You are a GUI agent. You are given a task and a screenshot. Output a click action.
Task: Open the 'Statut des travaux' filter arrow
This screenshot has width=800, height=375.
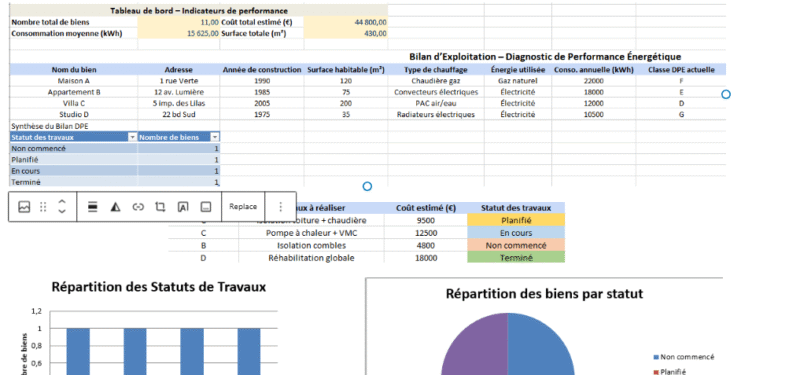[133, 137]
